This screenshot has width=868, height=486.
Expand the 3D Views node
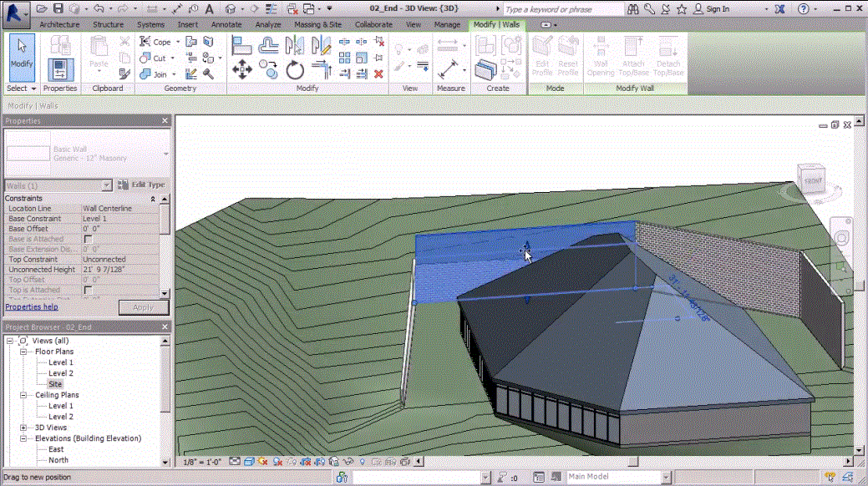click(23, 428)
